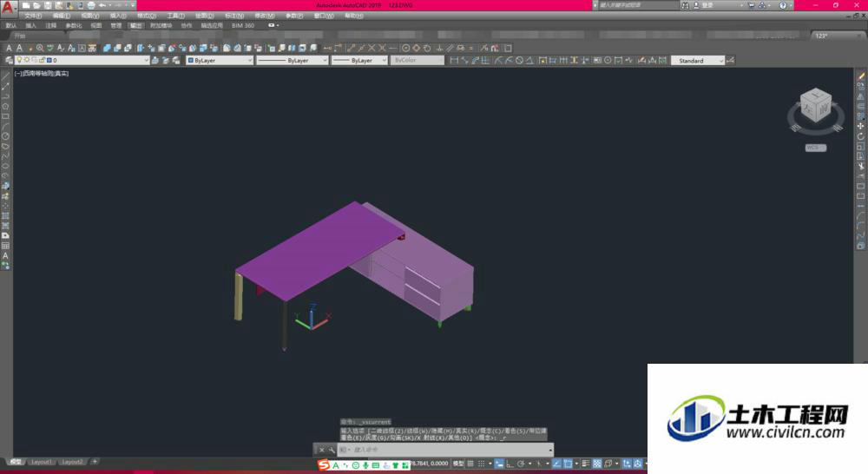868x474 pixels.
Task: Click the New file quick access icon
Action: tap(26, 5)
